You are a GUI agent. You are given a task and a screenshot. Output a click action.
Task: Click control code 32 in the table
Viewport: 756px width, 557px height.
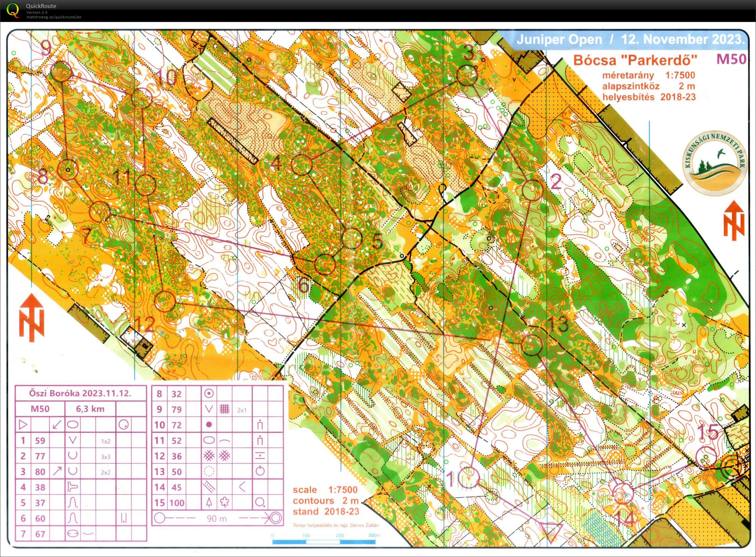[176, 394]
